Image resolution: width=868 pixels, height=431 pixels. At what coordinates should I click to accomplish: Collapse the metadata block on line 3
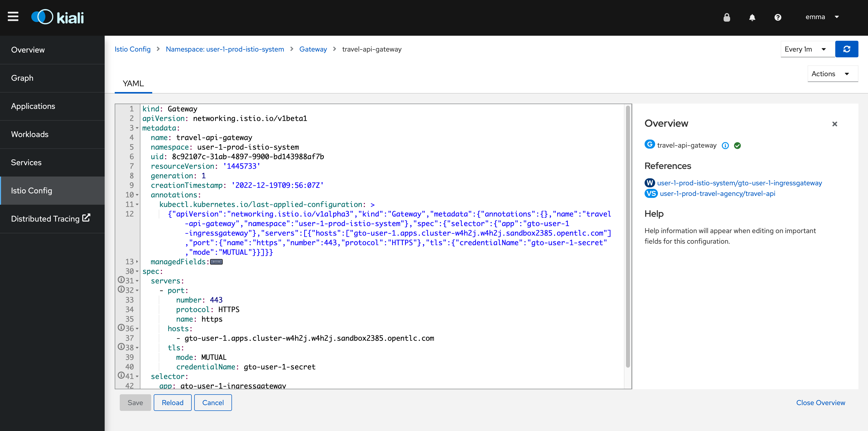click(x=137, y=128)
